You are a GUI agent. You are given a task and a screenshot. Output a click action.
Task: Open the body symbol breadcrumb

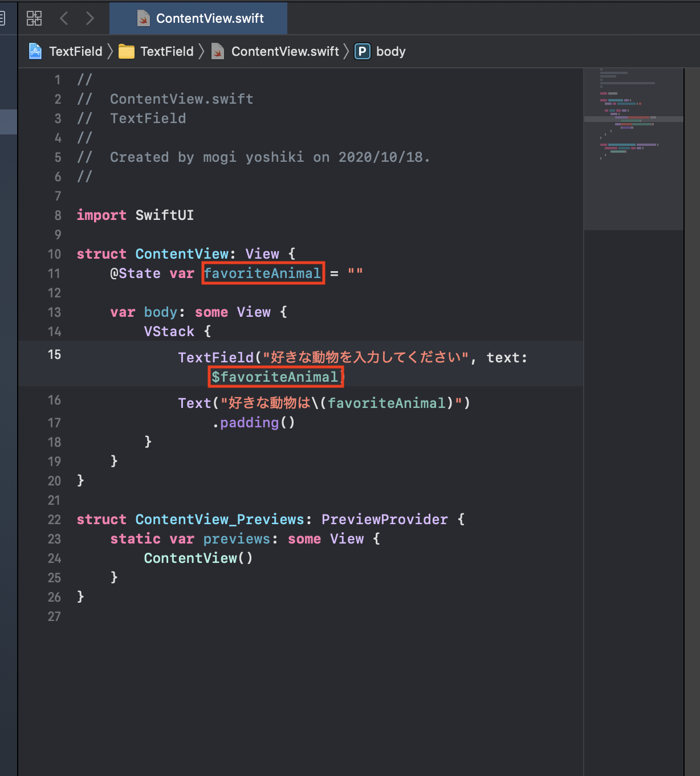click(391, 51)
